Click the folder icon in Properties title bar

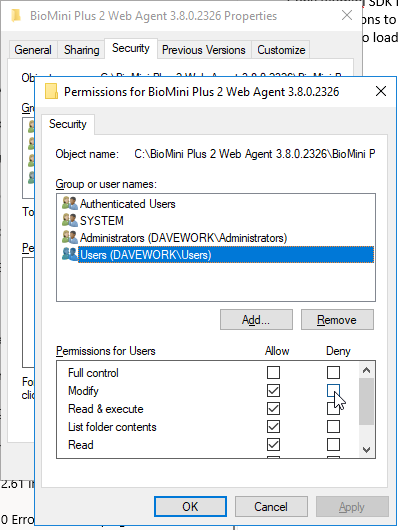pos(16,16)
